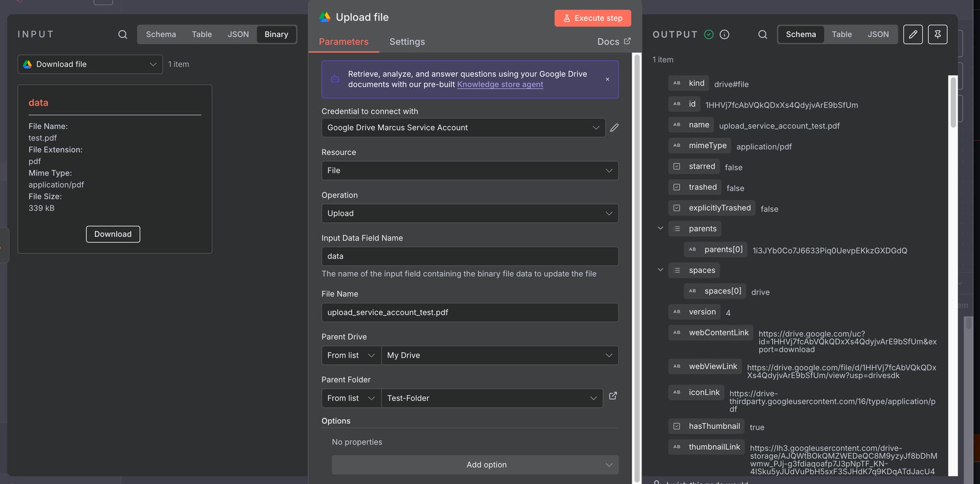
Task: Click the pencil edit output icon
Action: [913, 34]
